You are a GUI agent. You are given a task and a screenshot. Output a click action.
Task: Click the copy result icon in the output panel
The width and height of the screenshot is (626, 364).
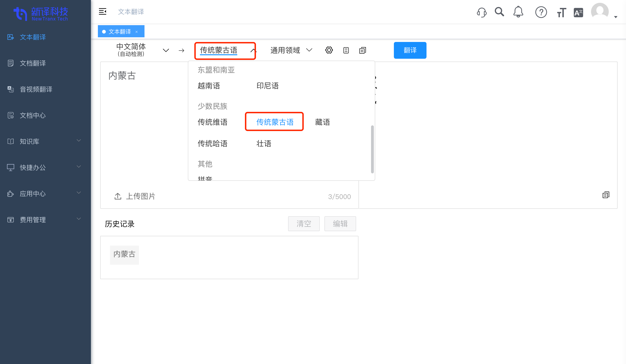pos(606,195)
